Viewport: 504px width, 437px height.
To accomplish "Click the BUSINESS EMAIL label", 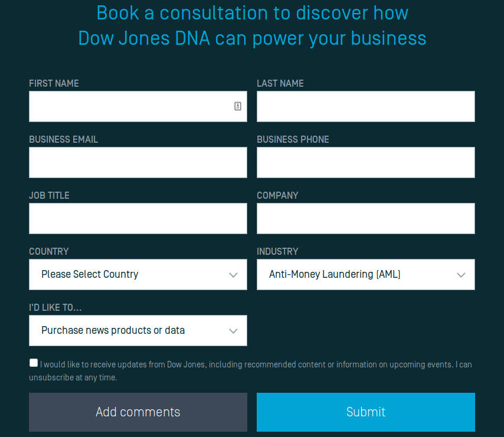I will pyautogui.click(x=64, y=139).
